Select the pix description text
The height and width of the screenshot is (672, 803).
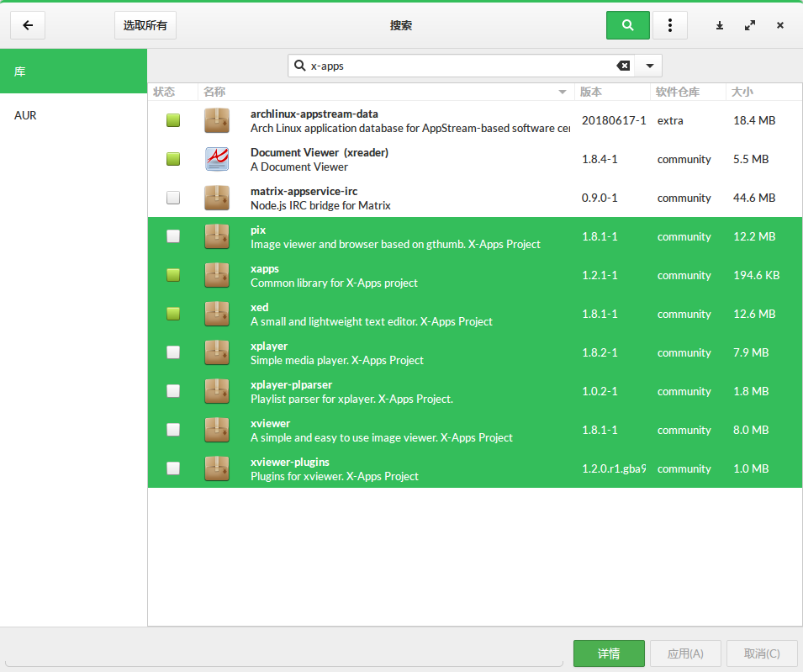pyautogui.click(x=395, y=244)
